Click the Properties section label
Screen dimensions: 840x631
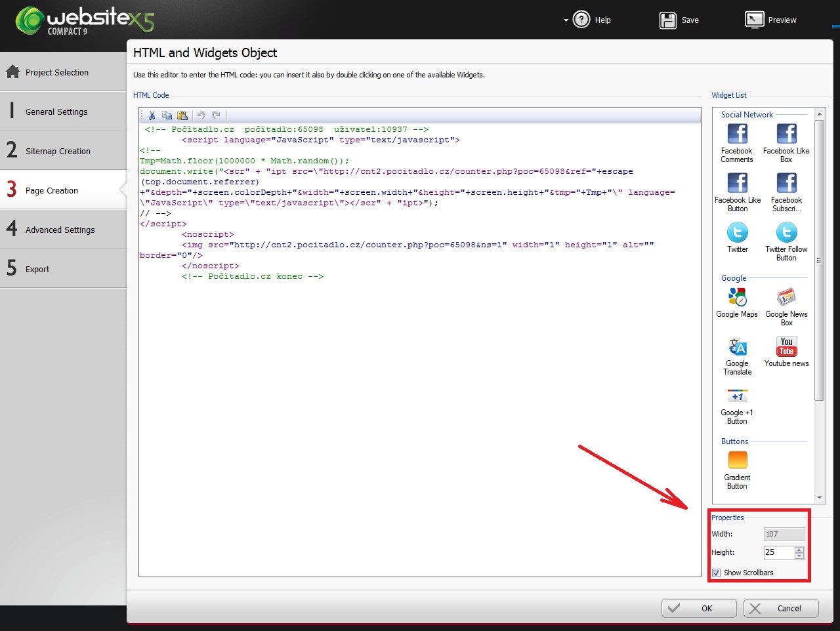click(728, 518)
